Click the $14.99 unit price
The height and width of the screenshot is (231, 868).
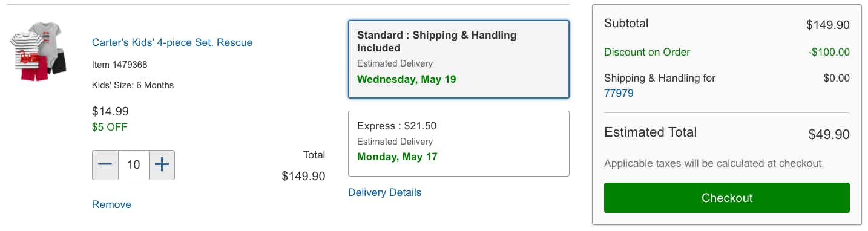click(110, 111)
